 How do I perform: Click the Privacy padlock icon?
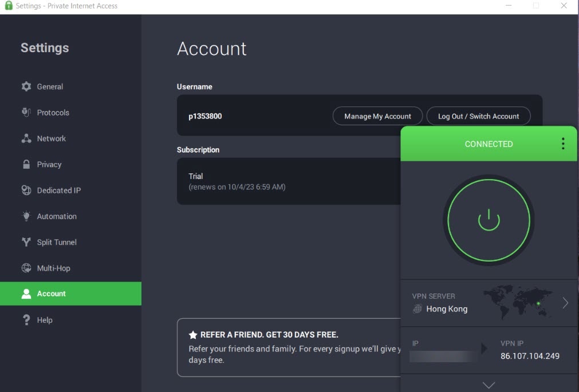[x=26, y=164]
